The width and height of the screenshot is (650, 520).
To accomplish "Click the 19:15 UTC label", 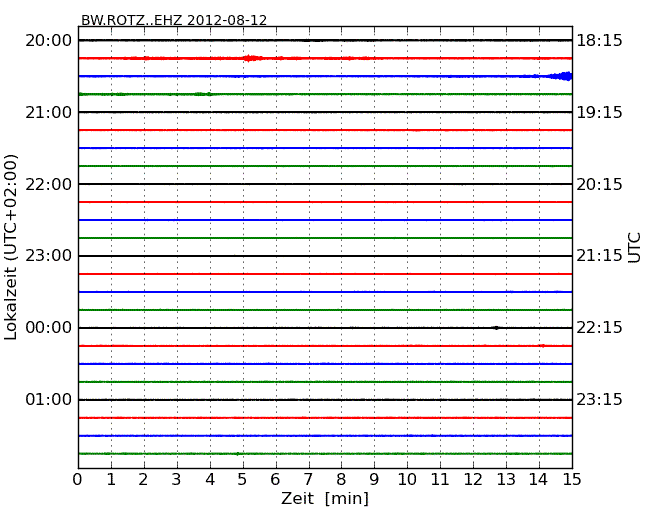I will point(599,112).
